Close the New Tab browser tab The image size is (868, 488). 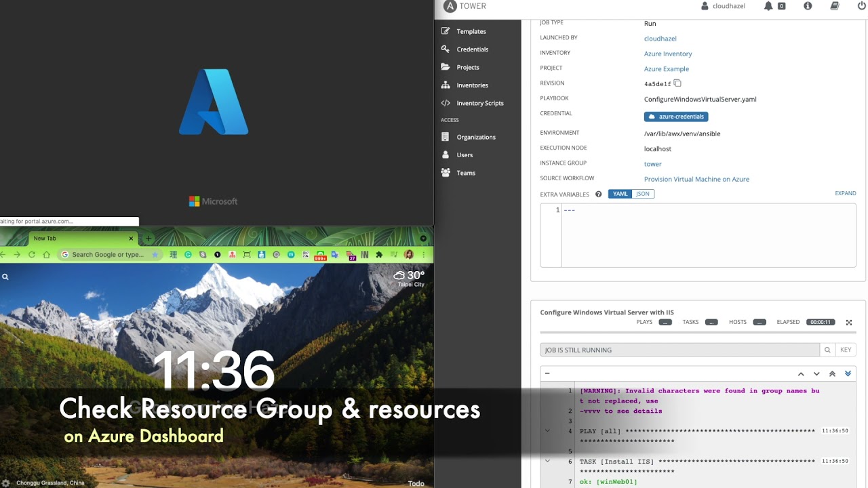click(132, 239)
